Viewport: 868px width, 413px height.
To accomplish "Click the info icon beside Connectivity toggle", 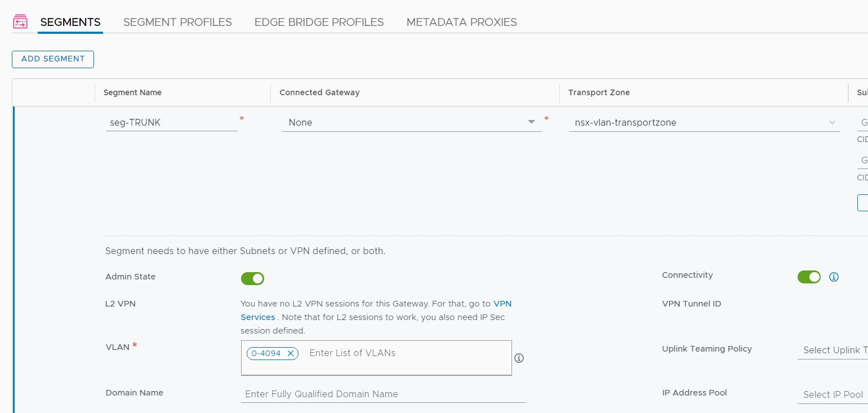I will pyautogui.click(x=834, y=277).
